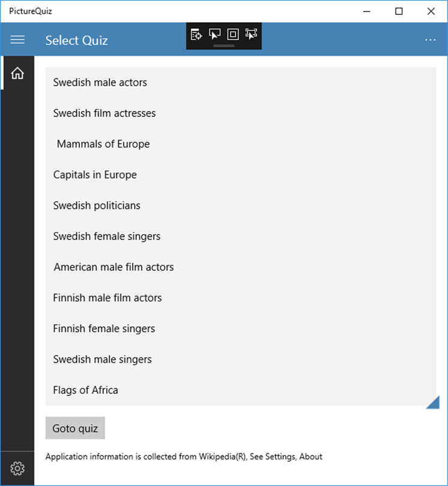448x486 pixels.
Task: Toggle track focused element icon
Action: tap(251, 34)
